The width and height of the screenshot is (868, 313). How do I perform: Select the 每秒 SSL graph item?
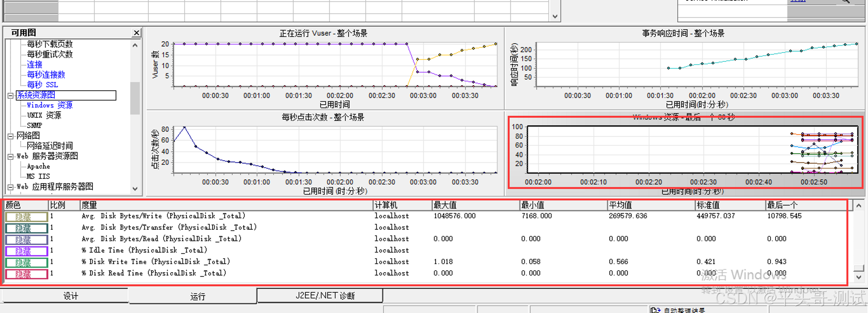click(42, 85)
